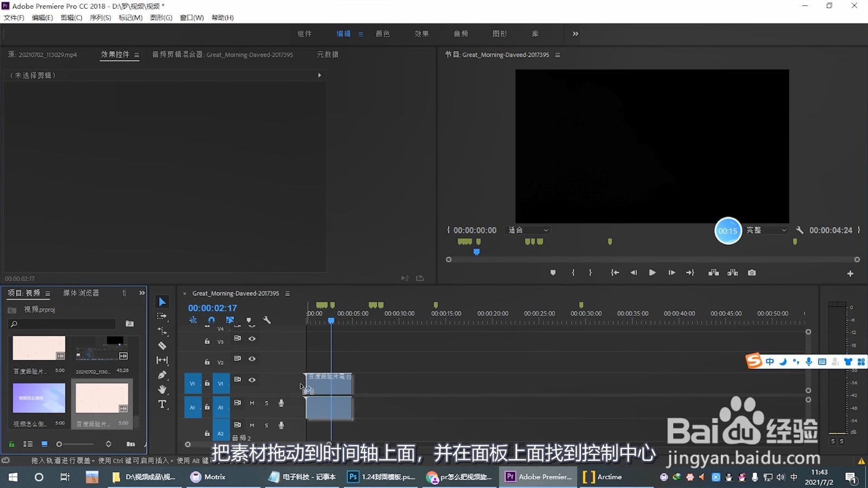Open 元数据 tab
The image size is (868, 488).
click(x=327, y=54)
